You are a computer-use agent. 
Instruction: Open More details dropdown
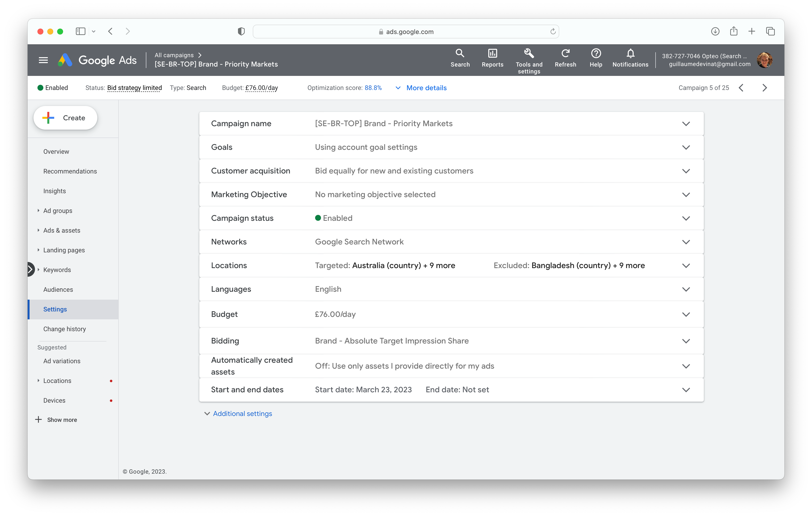pyautogui.click(x=426, y=88)
